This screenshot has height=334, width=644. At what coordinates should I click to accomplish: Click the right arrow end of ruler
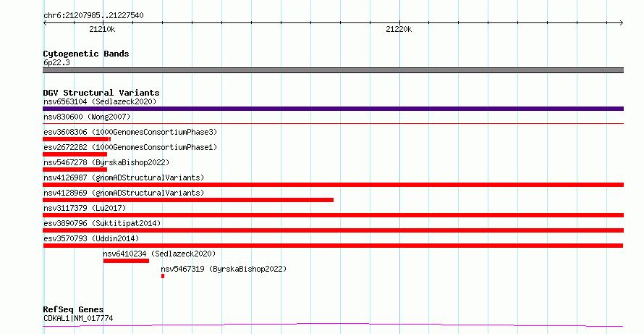click(622, 23)
